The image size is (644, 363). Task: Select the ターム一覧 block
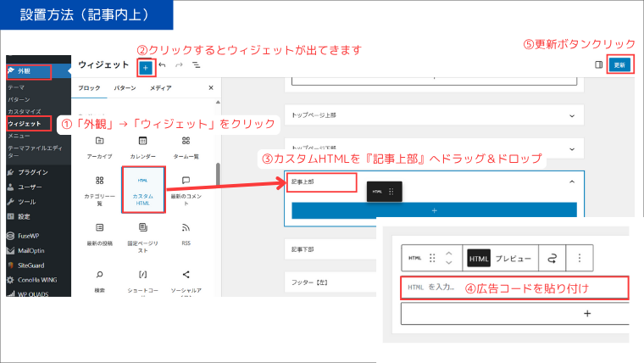click(186, 148)
